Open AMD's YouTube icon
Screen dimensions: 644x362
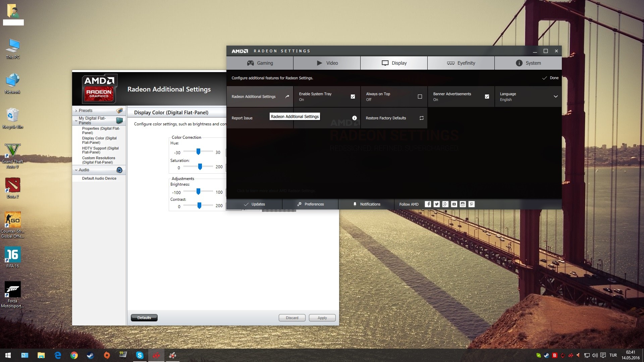coord(454,204)
